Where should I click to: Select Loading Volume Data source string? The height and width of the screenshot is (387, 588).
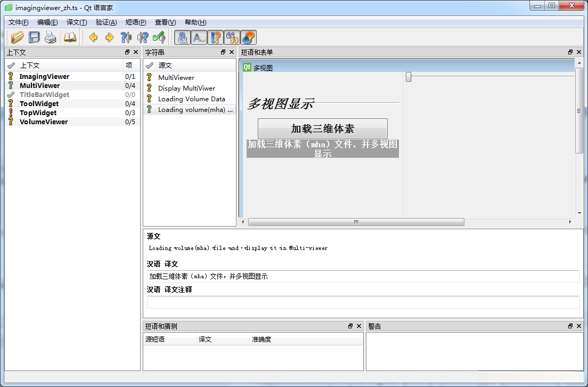190,99
